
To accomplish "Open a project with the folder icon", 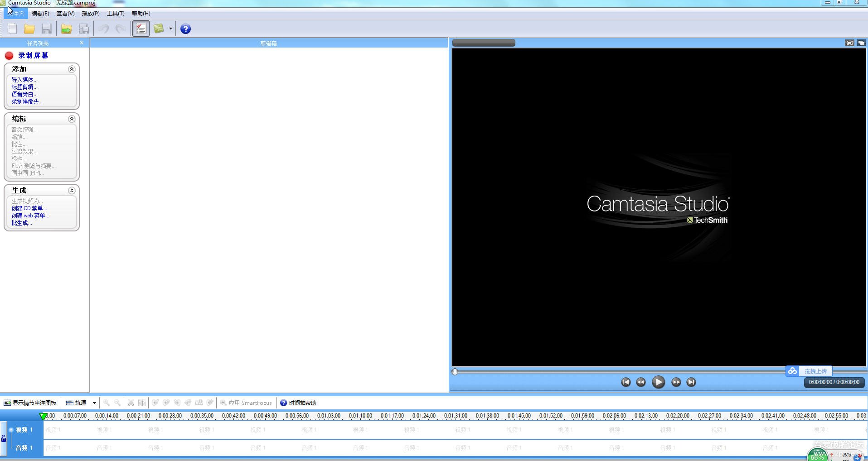I will tap(29, 29).
